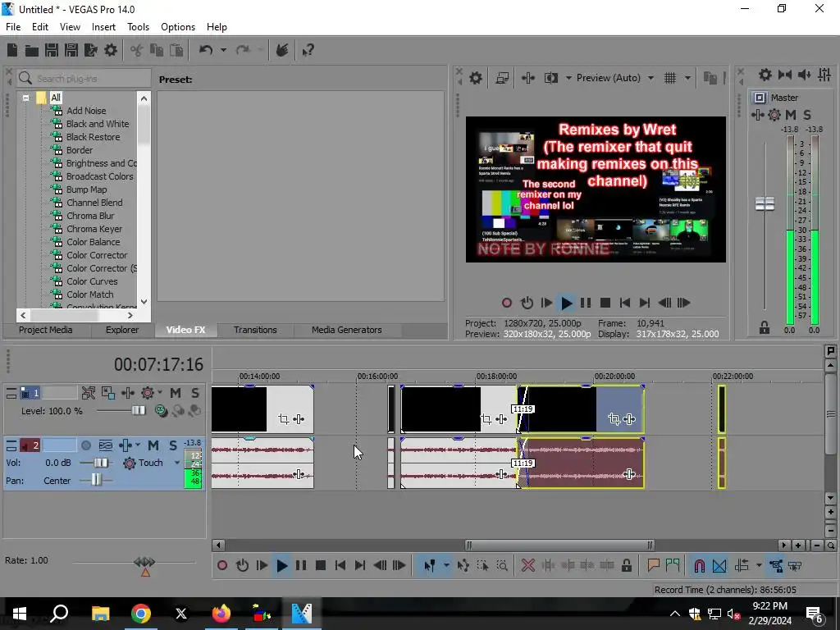Toggle Enable Snapping magnet button

699,566
